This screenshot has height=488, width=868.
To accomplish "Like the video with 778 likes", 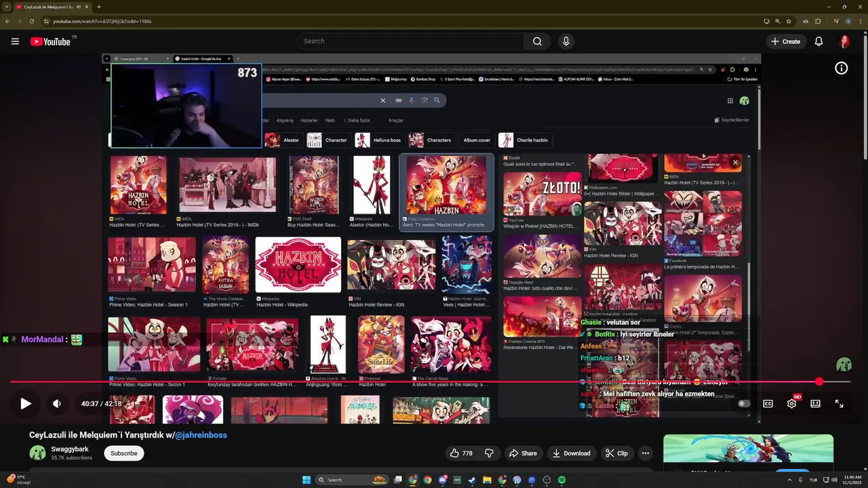I will coord(461,453).
